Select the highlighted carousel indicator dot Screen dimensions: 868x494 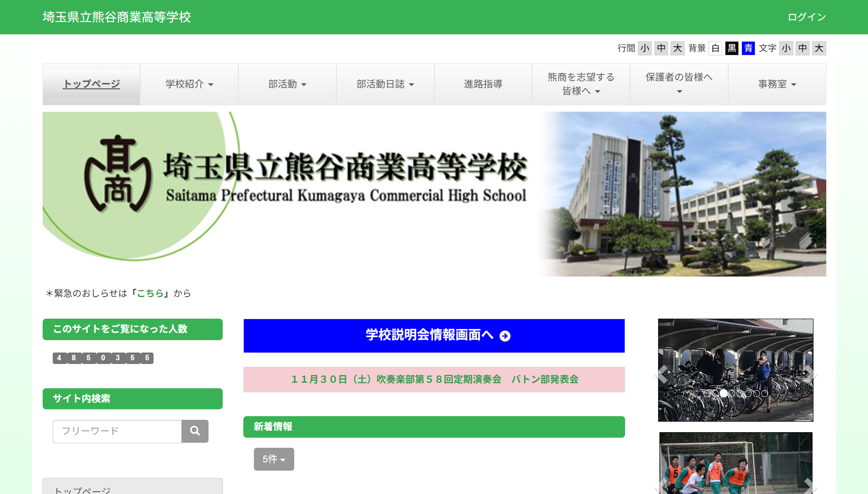tap(723, 393)
